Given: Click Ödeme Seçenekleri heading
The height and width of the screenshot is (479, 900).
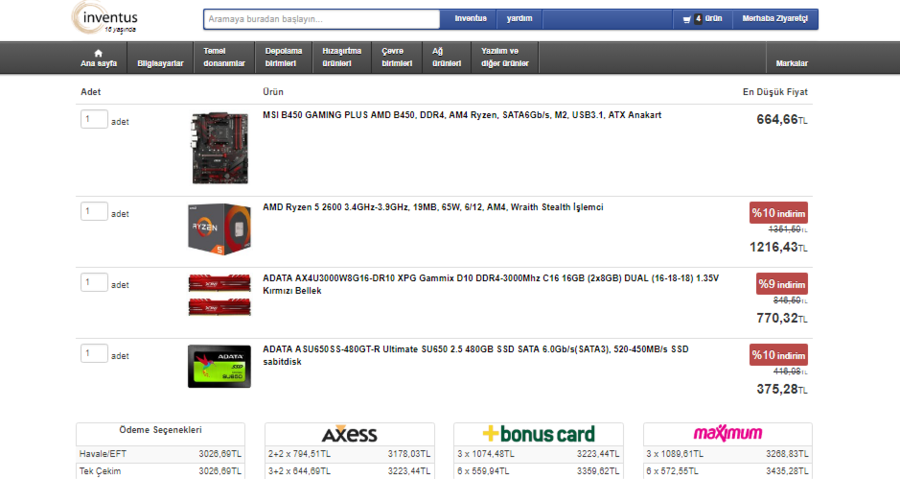Looking at the screenshot, I should click(x=160, y=430).
